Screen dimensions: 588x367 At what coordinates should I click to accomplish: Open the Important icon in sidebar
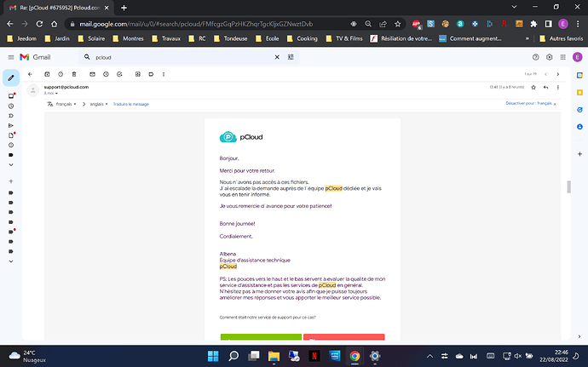11,116
